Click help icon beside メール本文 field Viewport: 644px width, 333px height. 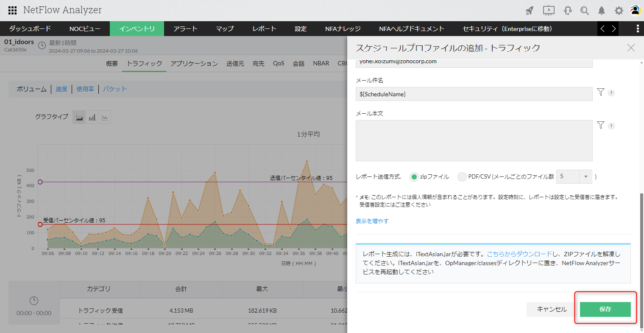click(x=611, y=126)
